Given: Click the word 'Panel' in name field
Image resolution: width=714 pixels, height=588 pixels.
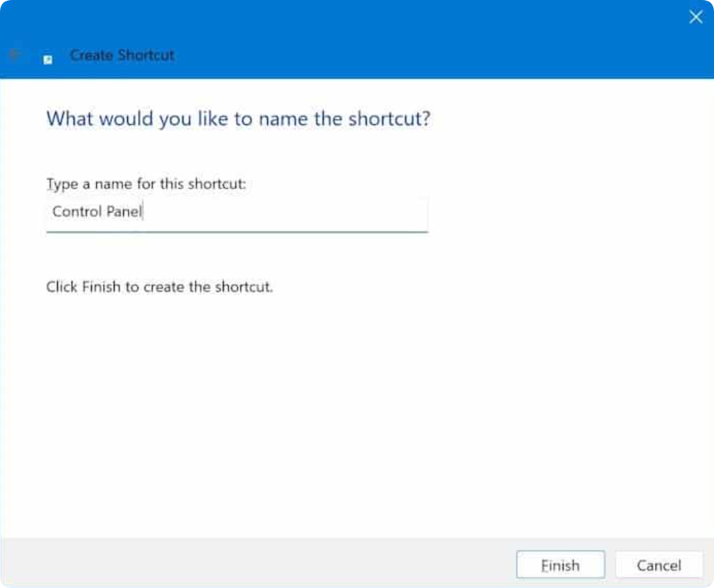Looking at the screenshot, I should coord(124,212).
